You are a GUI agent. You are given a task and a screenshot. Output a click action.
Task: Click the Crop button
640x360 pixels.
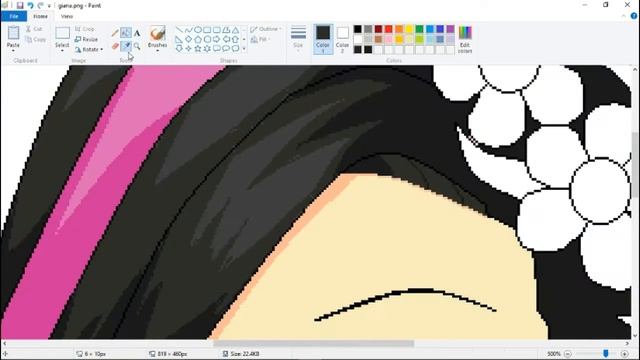click(85, 29)
